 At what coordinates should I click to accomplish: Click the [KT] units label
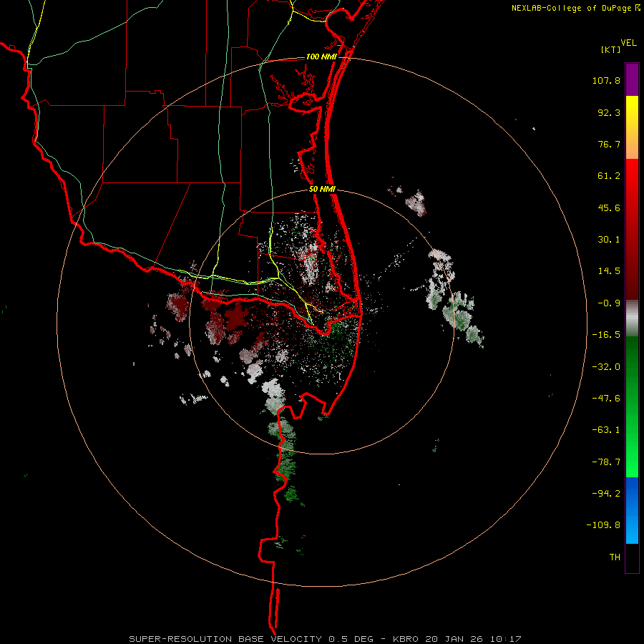pos(610,49)
